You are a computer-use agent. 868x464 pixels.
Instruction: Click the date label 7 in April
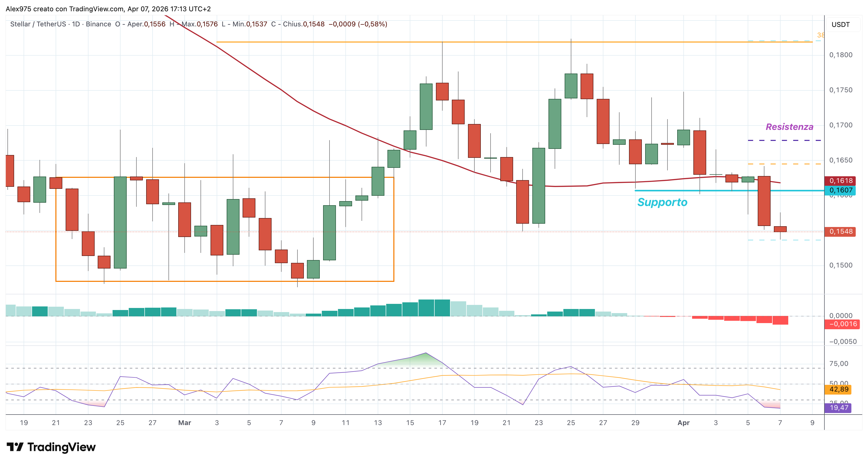coord(780,423)
